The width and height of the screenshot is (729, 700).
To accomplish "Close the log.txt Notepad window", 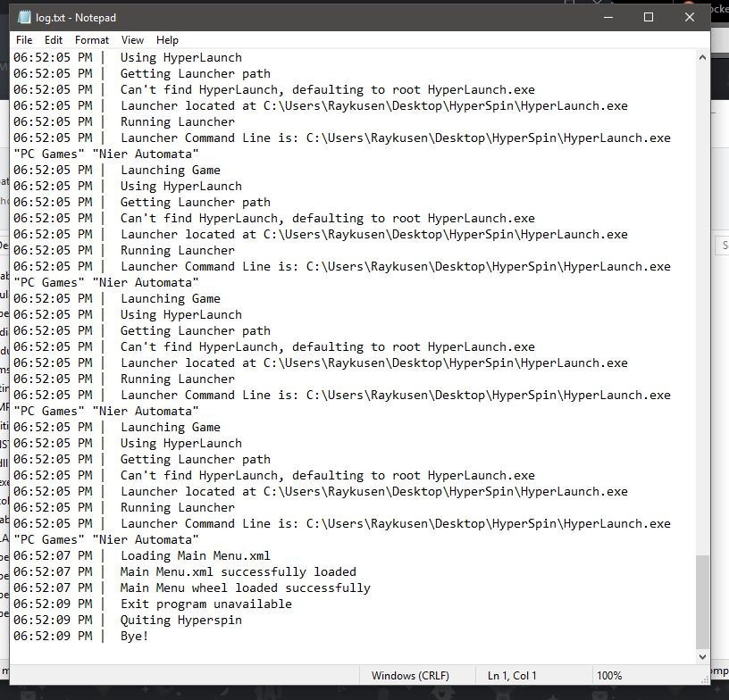I will (x=690, y=17).
